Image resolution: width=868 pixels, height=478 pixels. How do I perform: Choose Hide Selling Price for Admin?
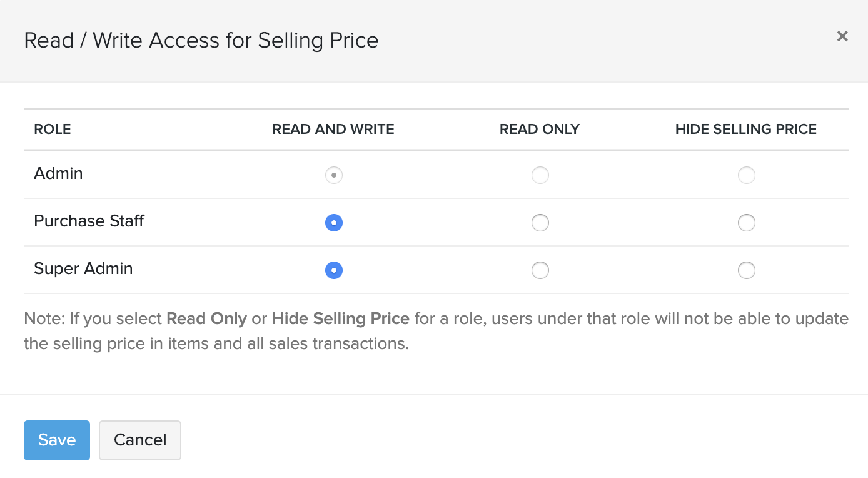click(x=746, y=175)
